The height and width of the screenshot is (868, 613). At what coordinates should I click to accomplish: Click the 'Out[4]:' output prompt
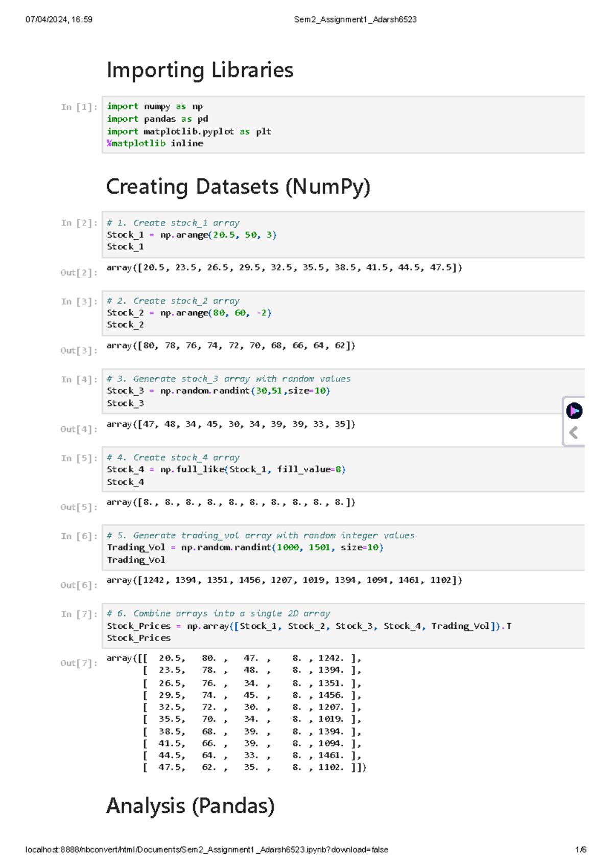coord(79,429)
